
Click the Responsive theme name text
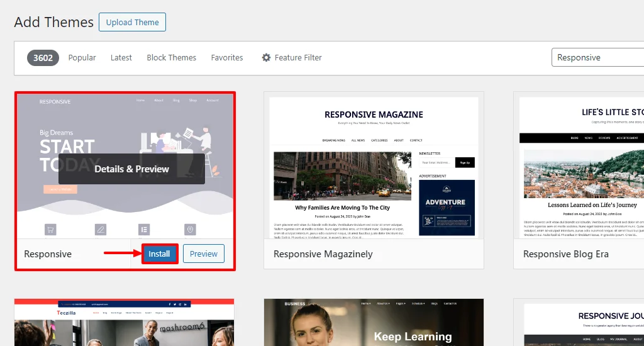click(48, 254)
